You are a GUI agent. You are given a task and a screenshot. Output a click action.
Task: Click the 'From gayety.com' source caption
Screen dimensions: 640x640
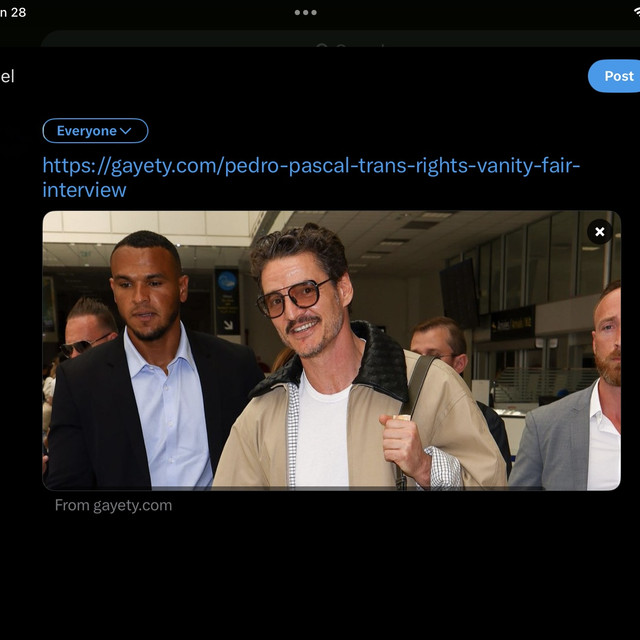(x=113, y=505)
